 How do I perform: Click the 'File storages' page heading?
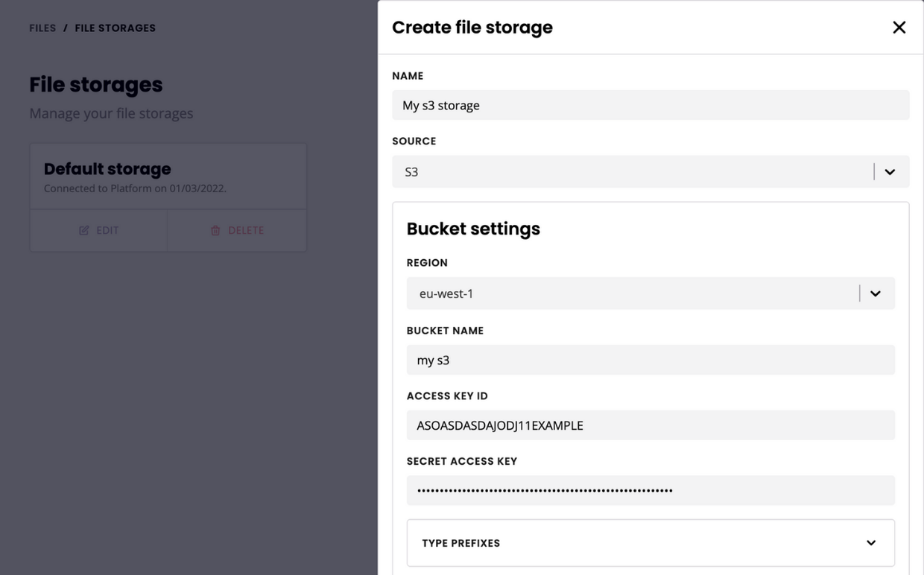click(x=96, y=85)
